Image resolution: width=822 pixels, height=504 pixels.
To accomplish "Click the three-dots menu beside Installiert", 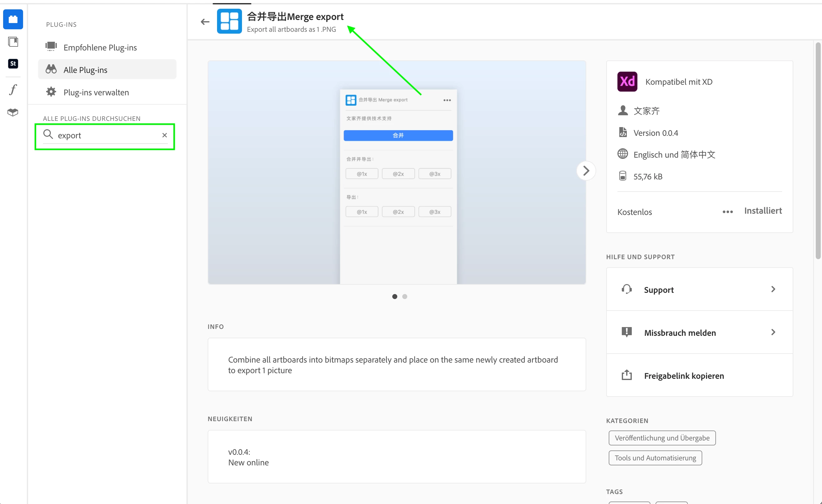I will (x=728, y=212).
